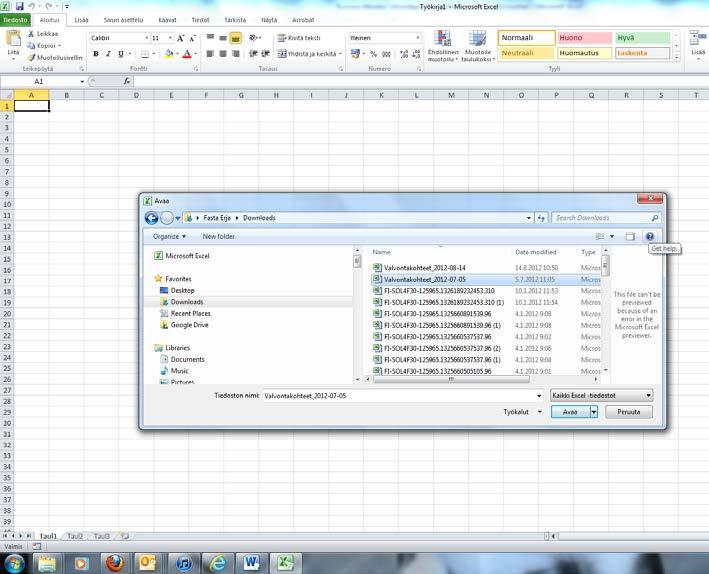Open the Avaa button split arrow
This screenshot has width=709, height=574.
pyautogui.click(x=594, y=412)
